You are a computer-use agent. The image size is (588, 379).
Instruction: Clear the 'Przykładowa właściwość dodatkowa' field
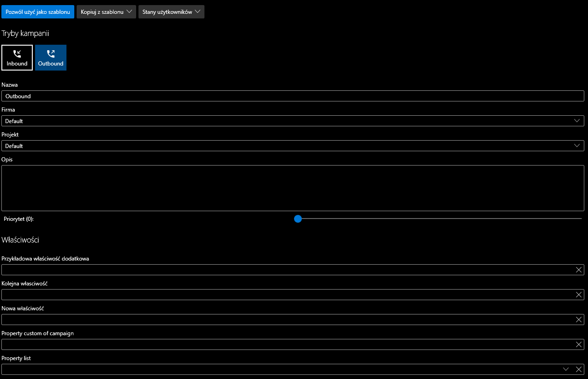(579, 270)
